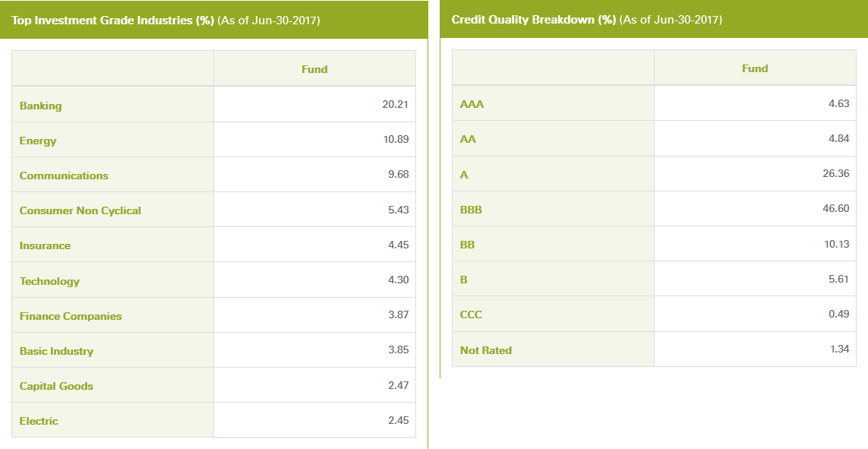The height and width of the screenshot is (449, 868).
Task: Click the Insurance row label
Action: 45,246
